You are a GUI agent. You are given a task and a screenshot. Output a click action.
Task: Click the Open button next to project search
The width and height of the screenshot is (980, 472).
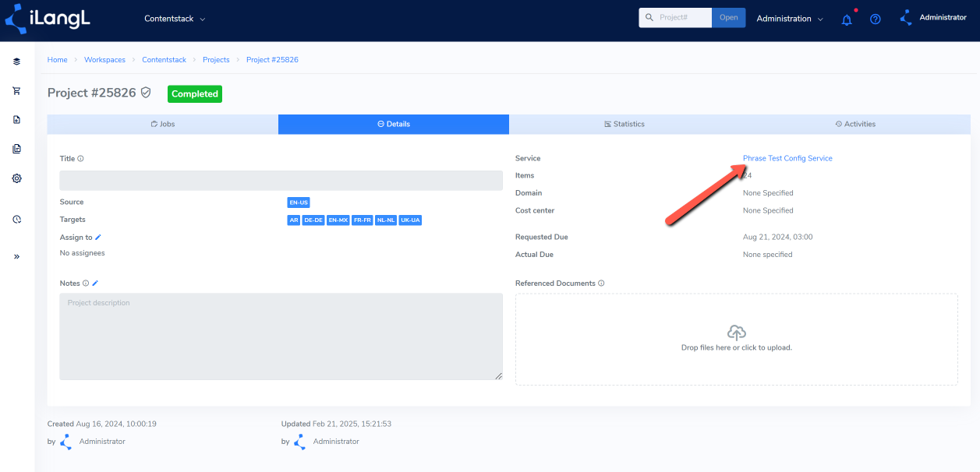(x=729, y=17)
